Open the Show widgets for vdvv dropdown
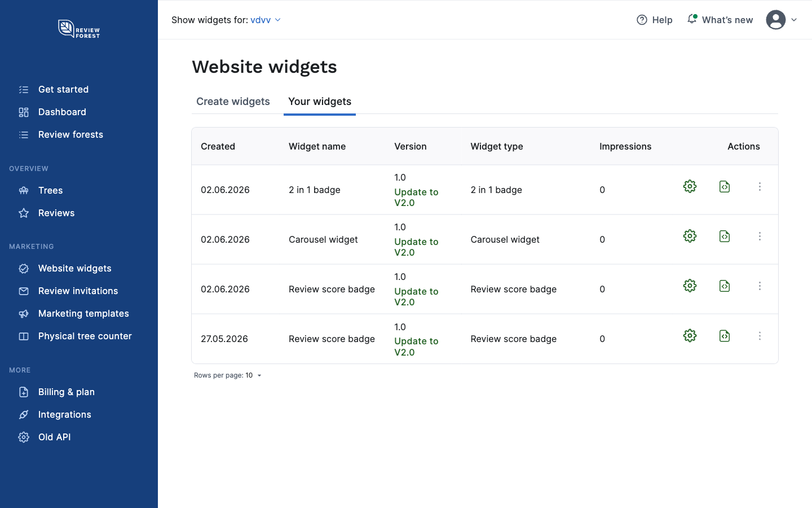812x508 pixels. point(266,20)
